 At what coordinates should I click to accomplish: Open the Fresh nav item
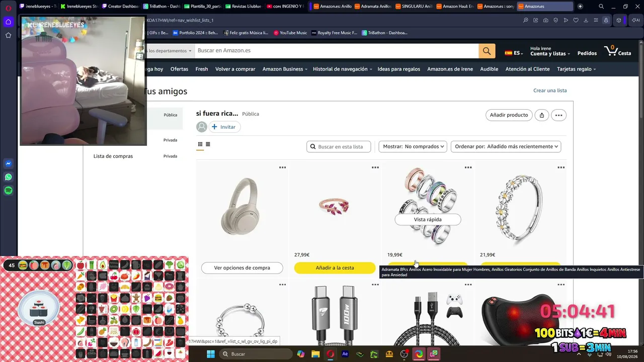202,69
